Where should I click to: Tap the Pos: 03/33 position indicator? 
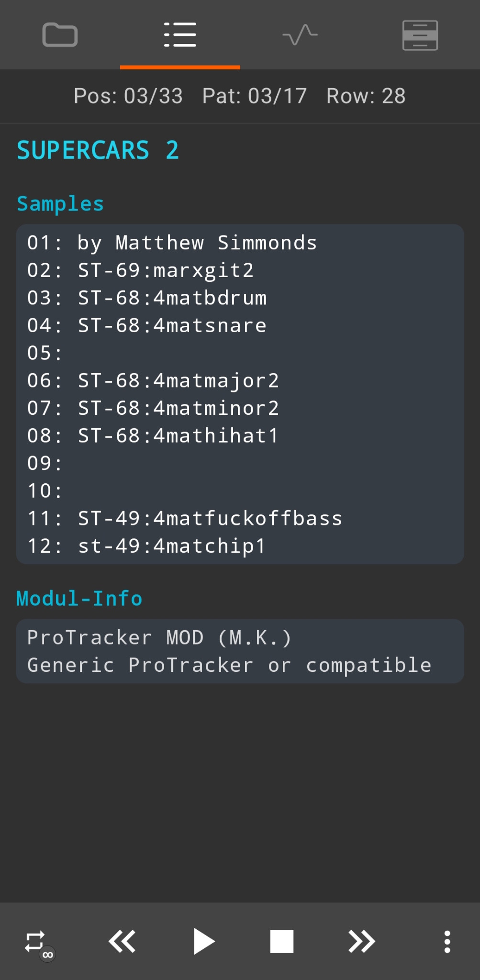pyautogui.click(x=128, y=96)
